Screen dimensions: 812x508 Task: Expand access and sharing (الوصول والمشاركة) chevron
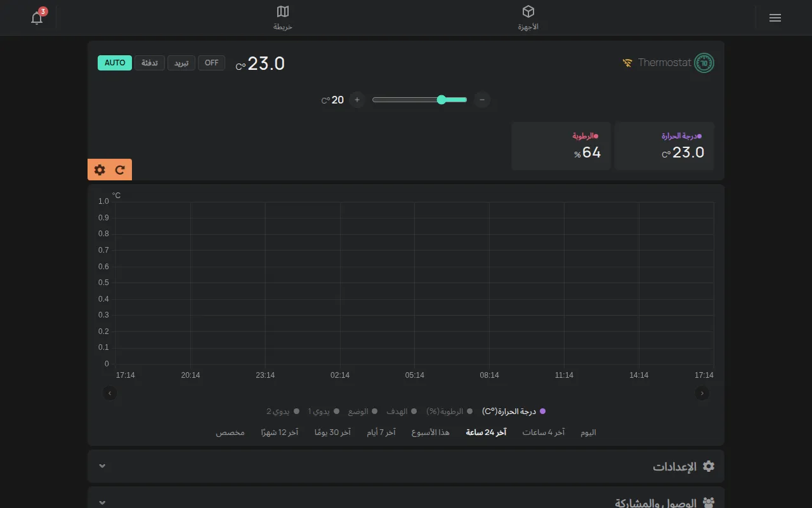pos(103,502)
